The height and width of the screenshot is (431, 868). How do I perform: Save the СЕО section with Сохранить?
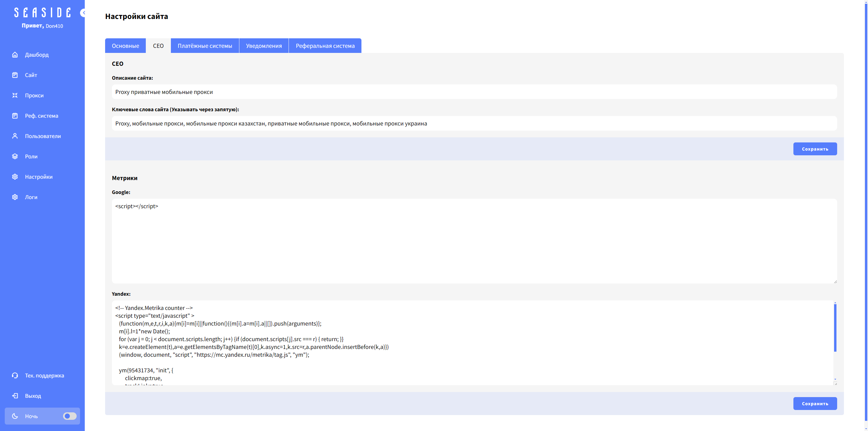point(815,149)
